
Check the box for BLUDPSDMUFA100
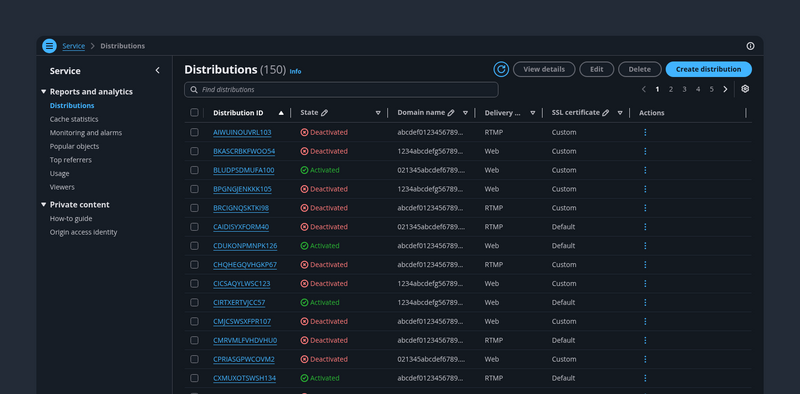[194, 170]
